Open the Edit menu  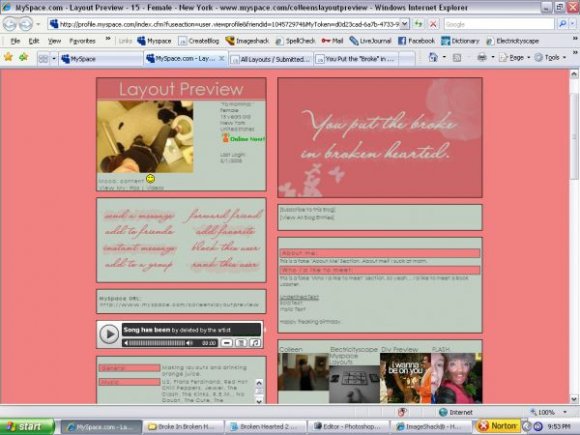34,41
